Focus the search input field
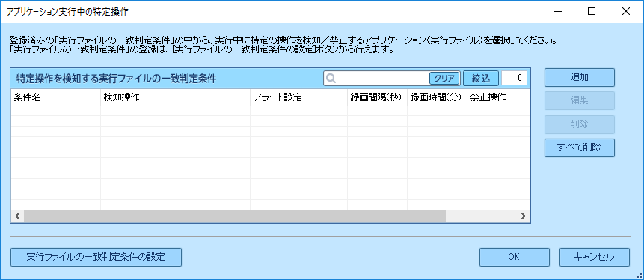 pos(383,78)
